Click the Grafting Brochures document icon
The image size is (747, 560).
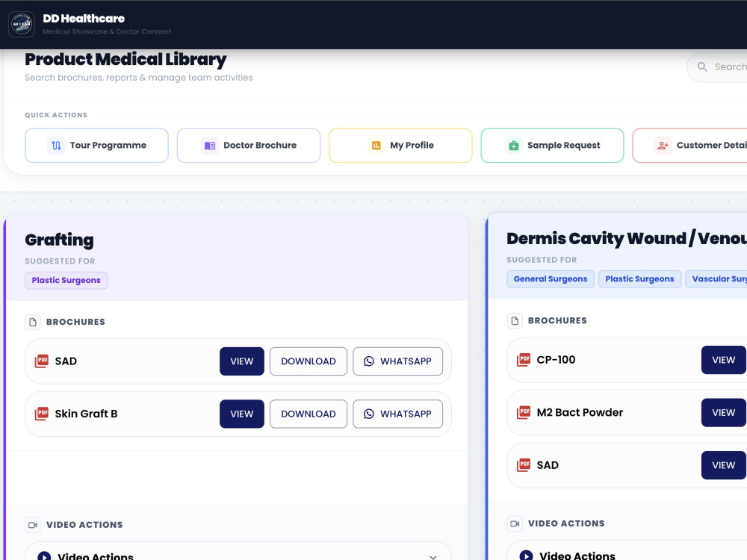(33, 323)
